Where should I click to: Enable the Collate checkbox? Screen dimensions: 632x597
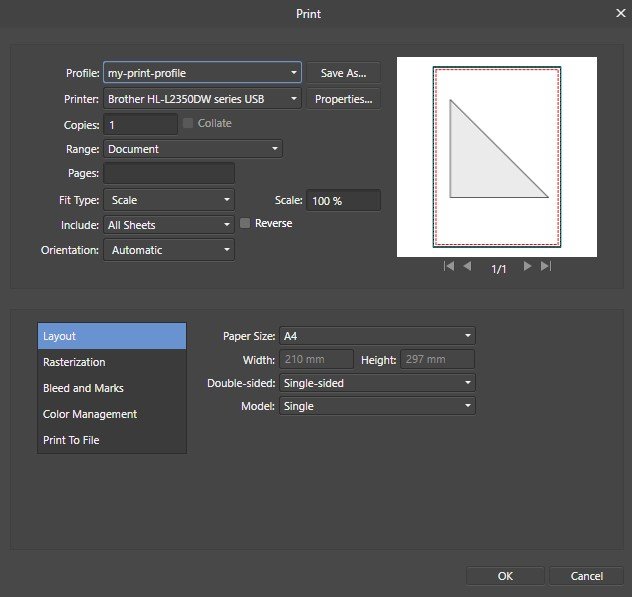click(x=188, y=123)
